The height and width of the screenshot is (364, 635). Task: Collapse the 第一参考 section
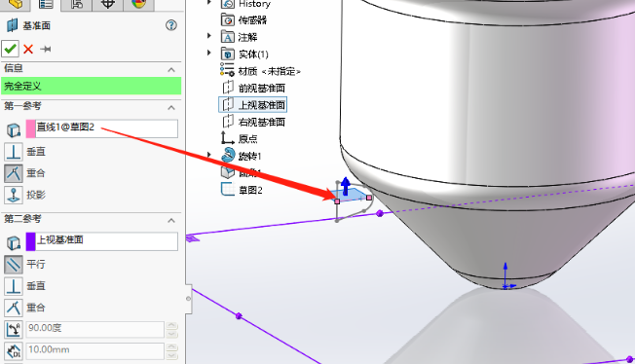coord(171,107)
